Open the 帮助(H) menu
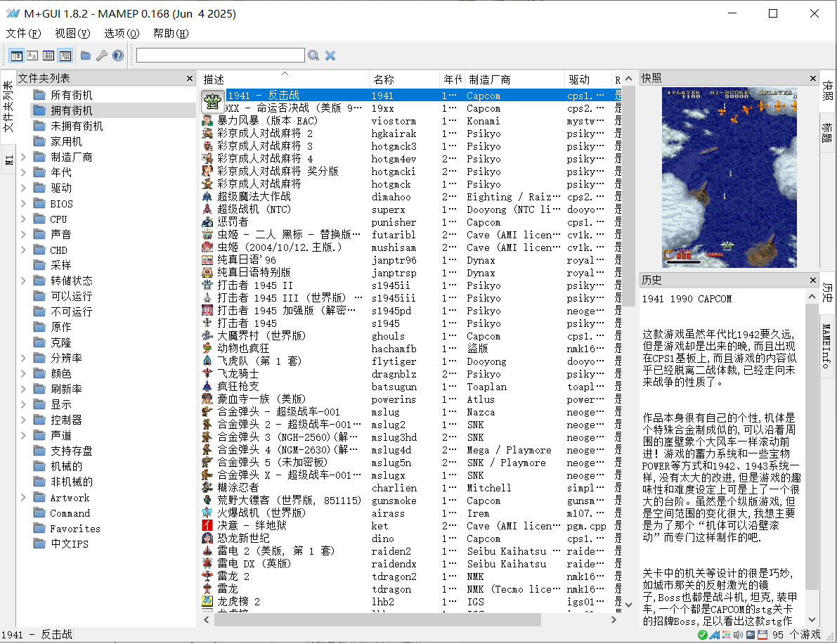Viewport: 837px width, 644px height. click(171, 33)
